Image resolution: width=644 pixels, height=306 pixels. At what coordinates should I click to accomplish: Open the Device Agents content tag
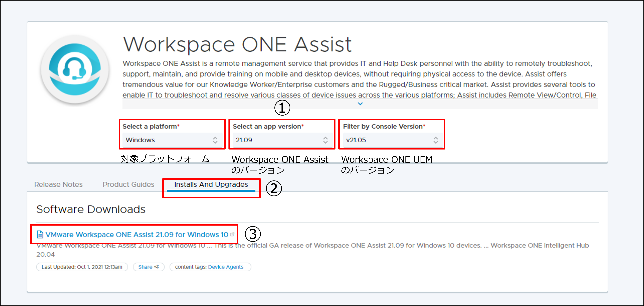226,267
